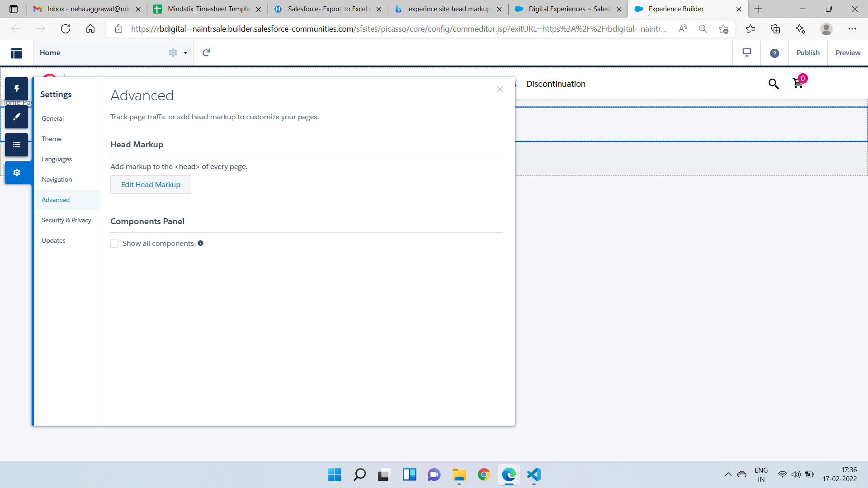The width and height of the screenshot is (868, 488).
Task: Open browser Settings and more menu
Action: click(x=852, y=29)
